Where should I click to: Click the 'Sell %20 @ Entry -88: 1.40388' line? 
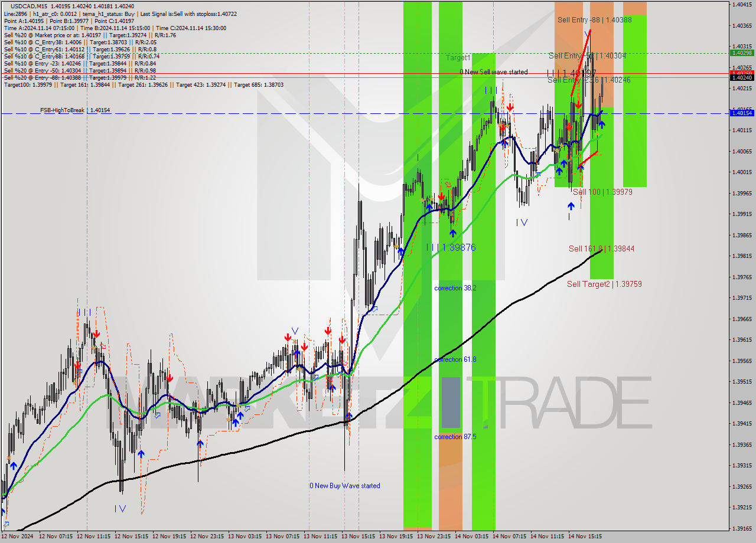click(x=80, y=78)
